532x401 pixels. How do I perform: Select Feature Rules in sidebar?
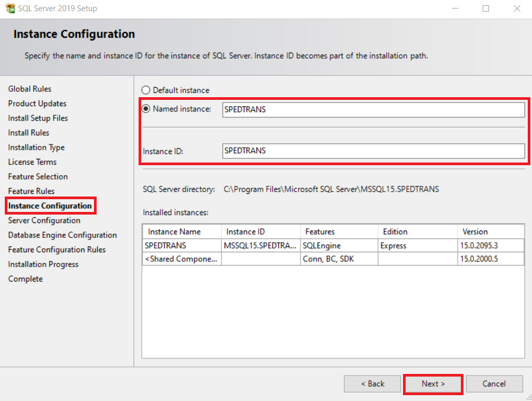coord(31,191)
